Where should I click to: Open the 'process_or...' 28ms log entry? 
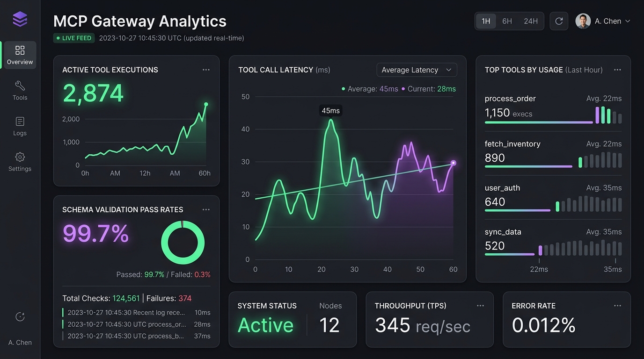[x=137, y=324]
